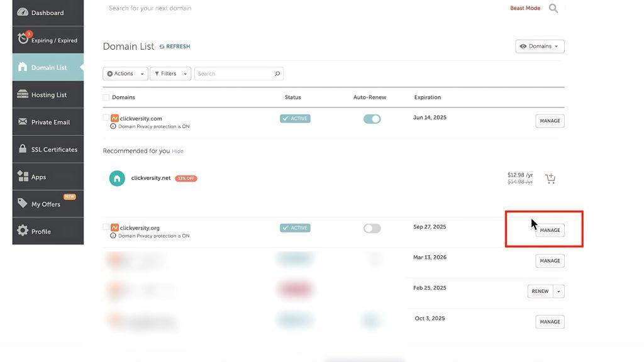The height and width of the screenshot is (362, 644).
Task: Click MANAGE for clickversity.com
Action: tap(550, 121)
